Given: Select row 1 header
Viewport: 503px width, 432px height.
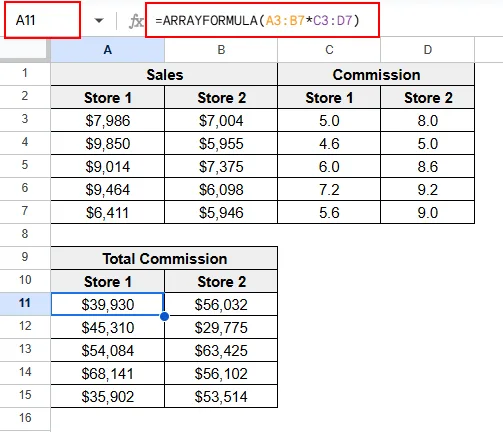Looking at the screenshot, I should point(25,74).
